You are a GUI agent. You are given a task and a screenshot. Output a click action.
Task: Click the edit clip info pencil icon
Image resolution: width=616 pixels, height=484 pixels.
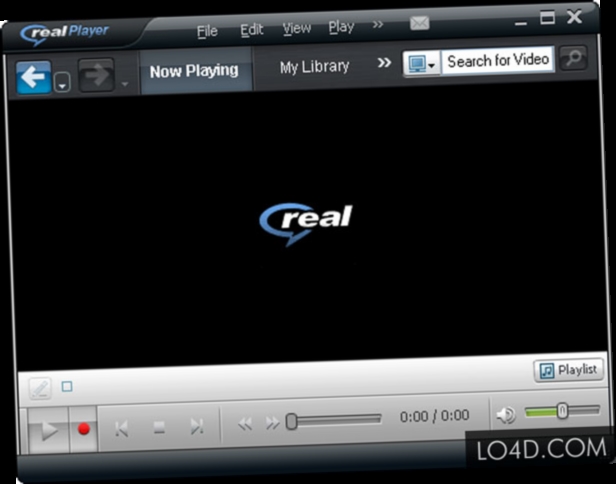[x=40, y=388]
